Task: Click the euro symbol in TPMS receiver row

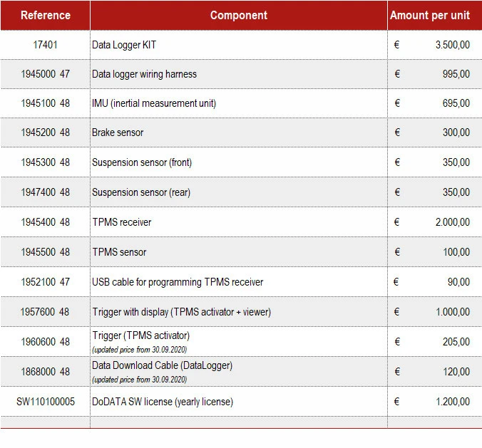Action: (396, 222)
